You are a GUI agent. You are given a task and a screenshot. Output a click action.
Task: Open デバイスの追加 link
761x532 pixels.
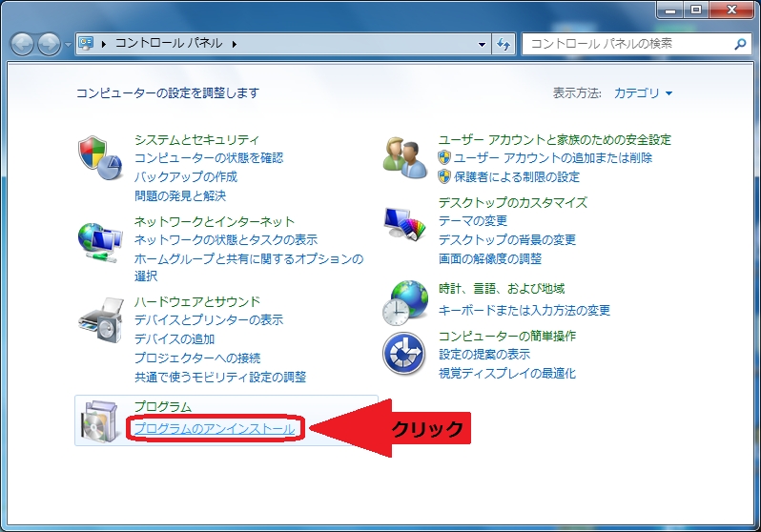point(175,338)
